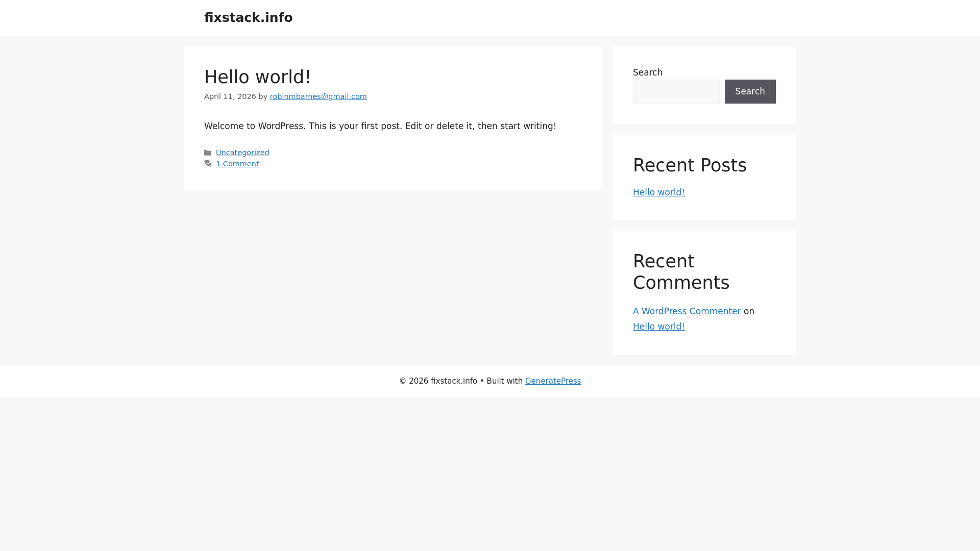Click the category folder icon beside Uncategorized
This screenshot has width=980, height=551.
208,153
